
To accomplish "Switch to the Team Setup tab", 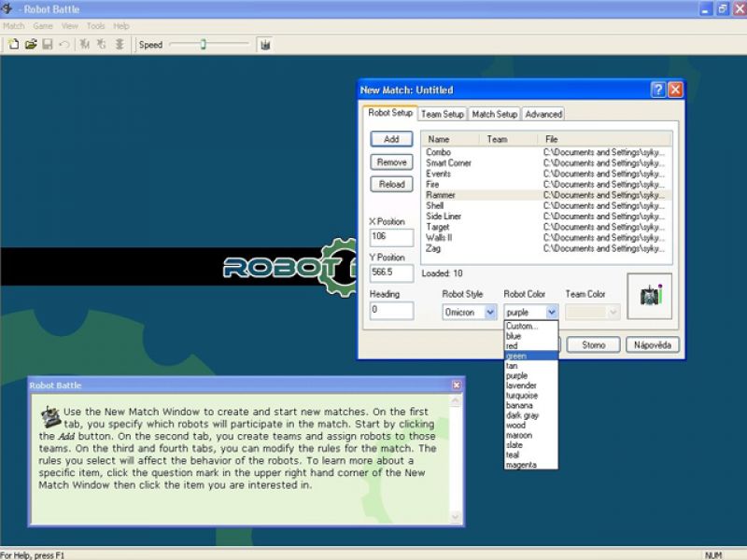I will click(442, 114).
